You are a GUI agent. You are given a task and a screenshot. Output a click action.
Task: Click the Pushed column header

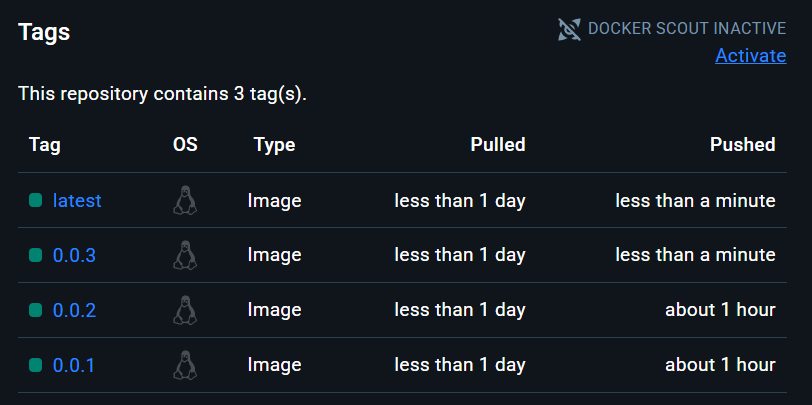pos(742,145)
